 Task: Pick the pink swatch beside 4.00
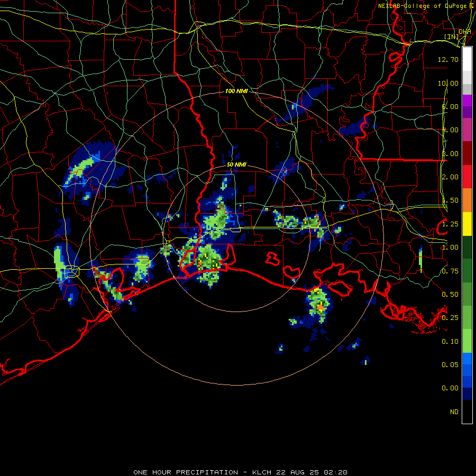tap(467, 130)
